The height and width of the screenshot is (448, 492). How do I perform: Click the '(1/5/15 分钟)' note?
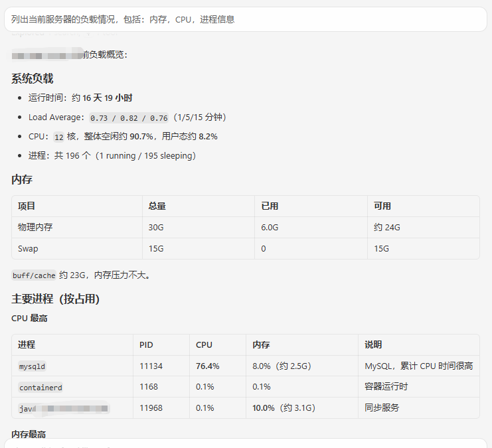(x=200, y=117)
